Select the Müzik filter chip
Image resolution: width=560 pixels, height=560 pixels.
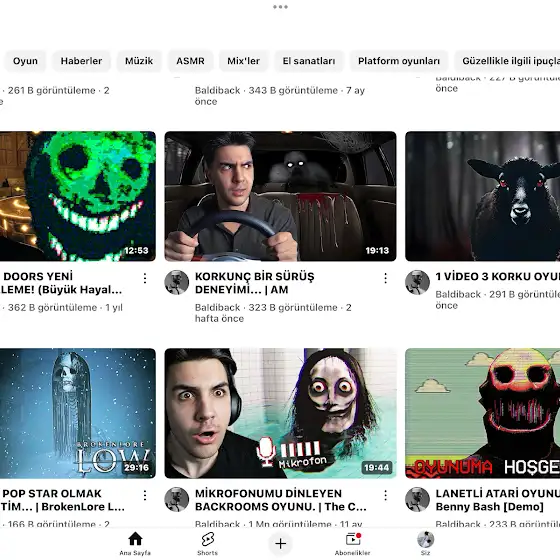139,61
